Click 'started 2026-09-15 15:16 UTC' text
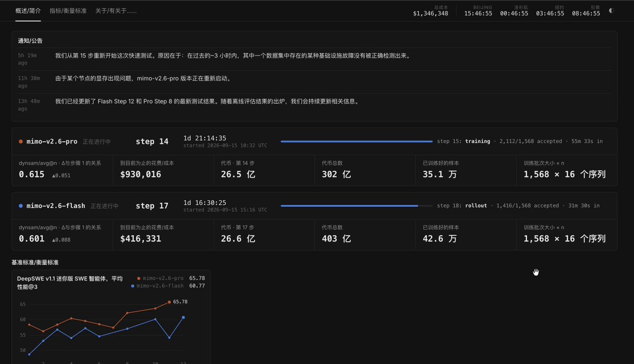The image size is (634, 364). point(225,210)
